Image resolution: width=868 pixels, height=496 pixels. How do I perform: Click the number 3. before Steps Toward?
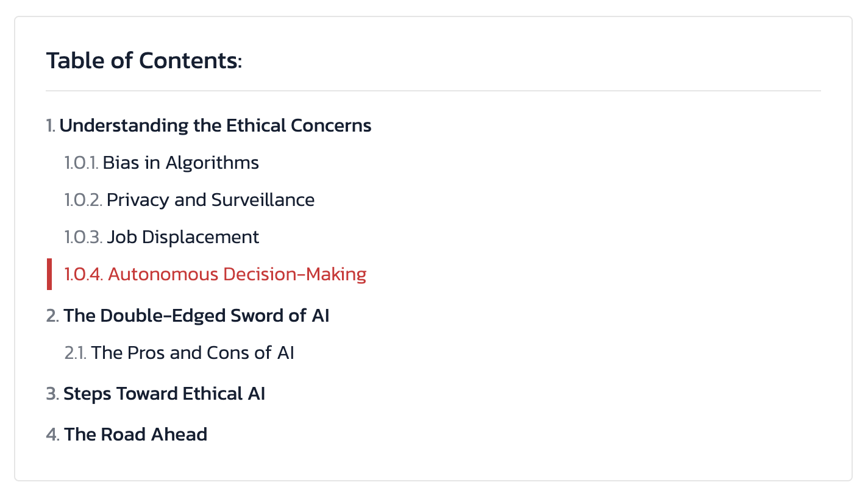[x=53, y=394]
